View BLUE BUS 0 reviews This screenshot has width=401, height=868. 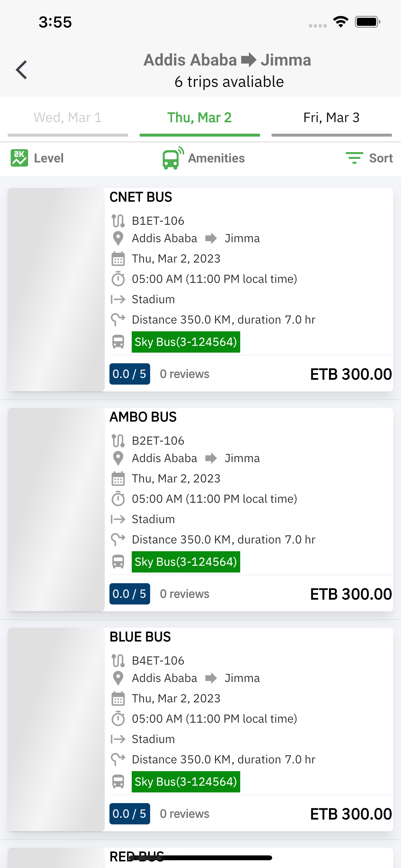185,814
